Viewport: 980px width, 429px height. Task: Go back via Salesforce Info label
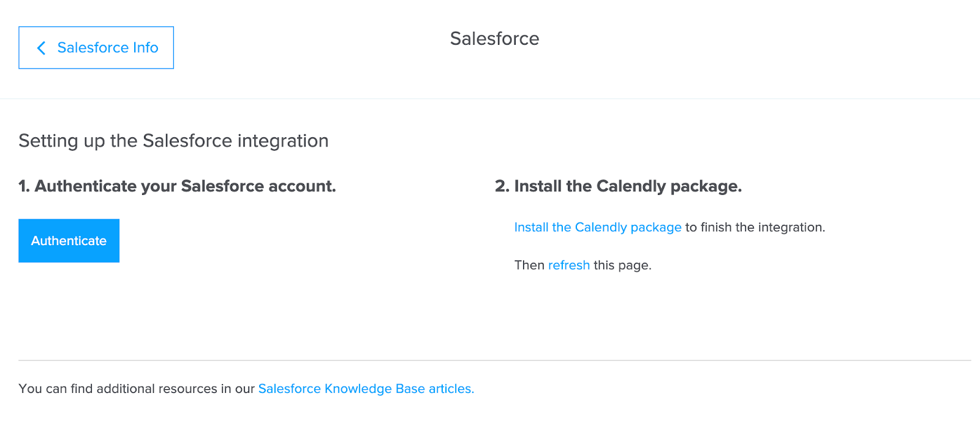click(108, 48)
